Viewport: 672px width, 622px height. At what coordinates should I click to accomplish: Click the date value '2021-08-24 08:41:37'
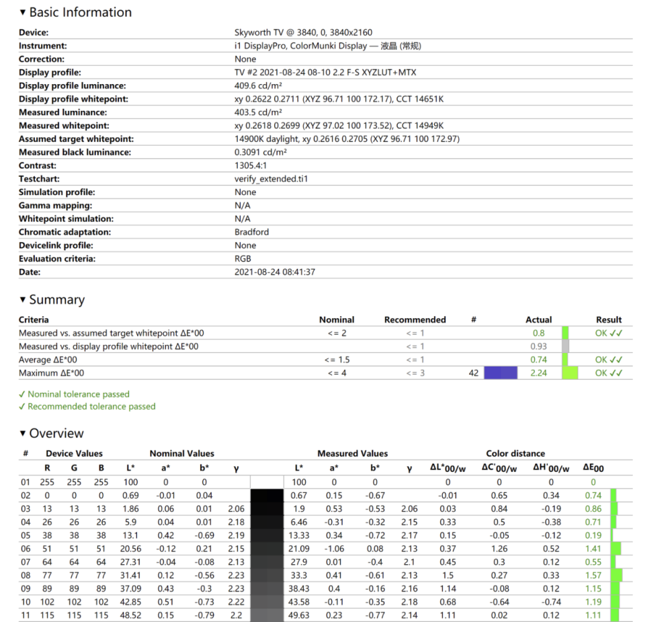point(275,272)
